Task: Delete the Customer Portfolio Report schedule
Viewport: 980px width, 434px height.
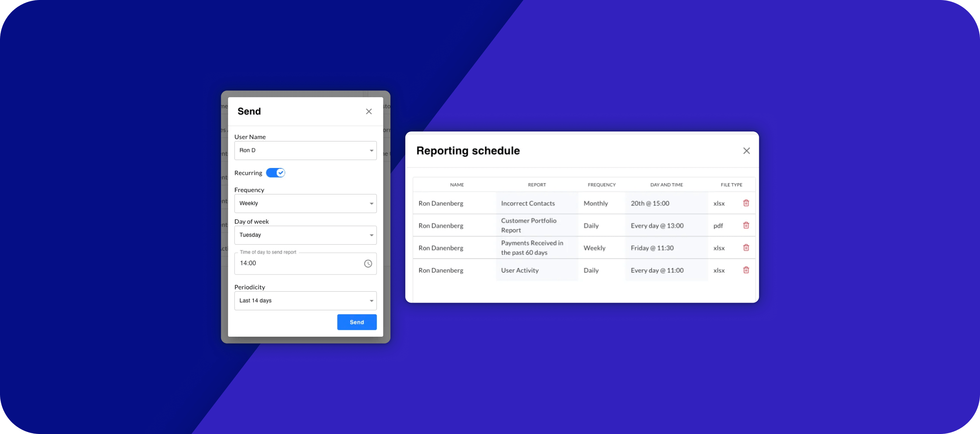Action: pos(746,225)
